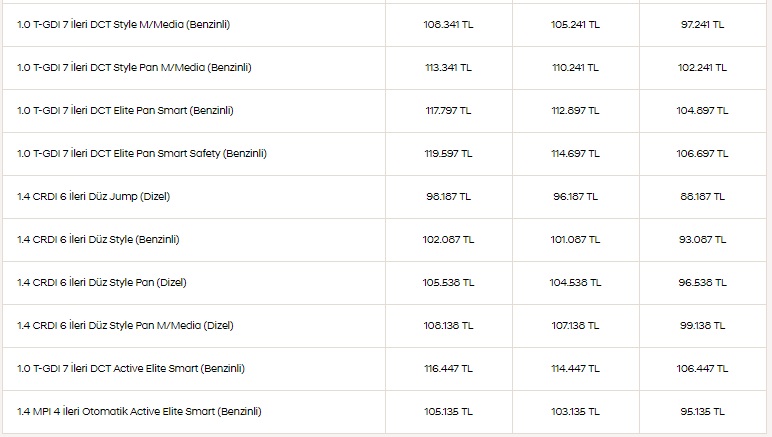Click the Elite Pan Smart Safety model name
The image size is (772, 437).
point(142,154)
